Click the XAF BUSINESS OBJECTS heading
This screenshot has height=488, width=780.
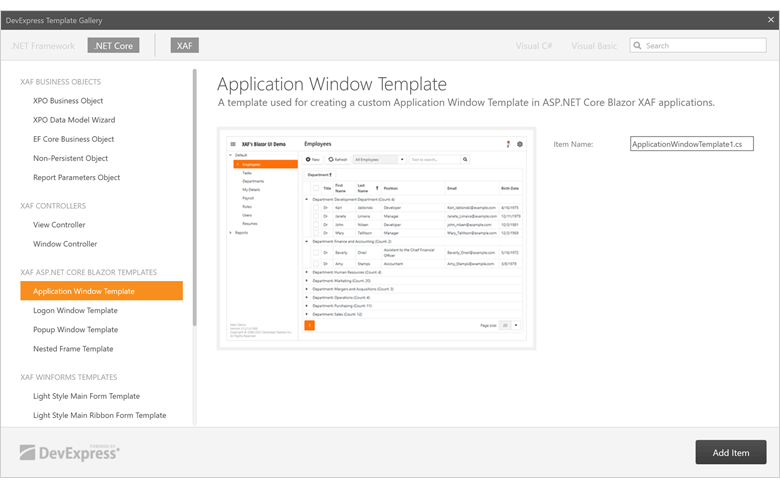pos(61,82)
